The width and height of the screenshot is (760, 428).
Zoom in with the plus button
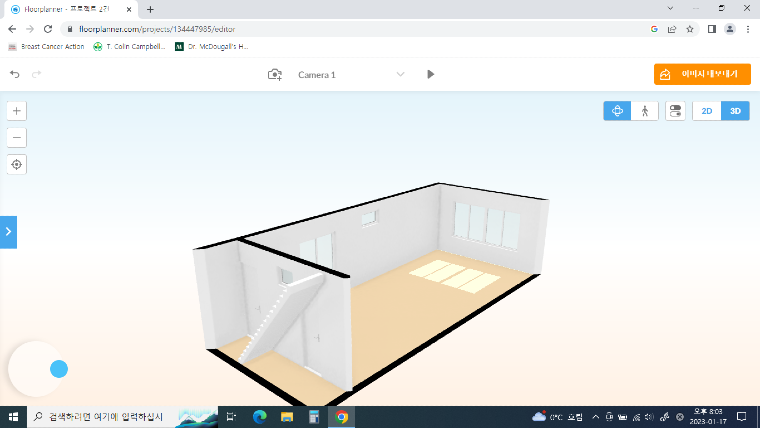[17, 111]
